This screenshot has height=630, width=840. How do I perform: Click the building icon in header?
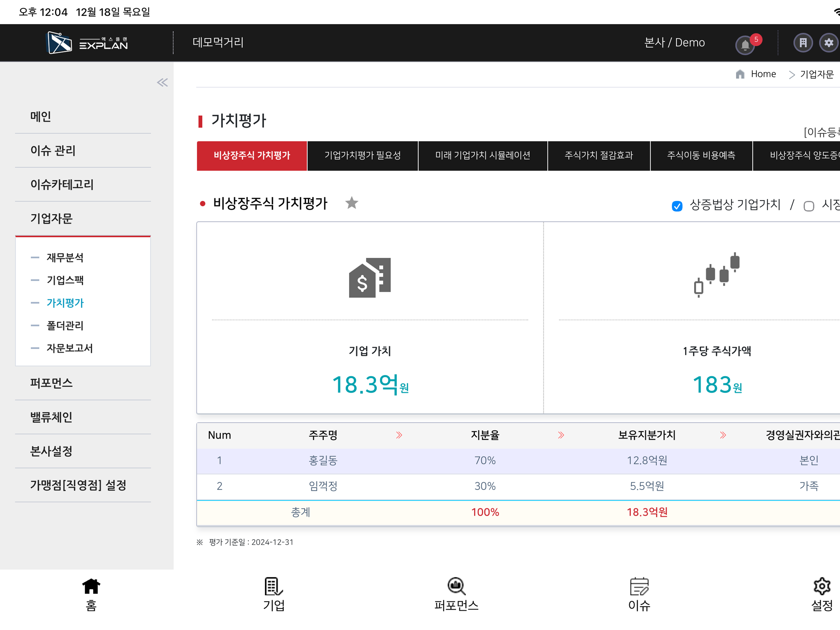click(x=803, y=42)
